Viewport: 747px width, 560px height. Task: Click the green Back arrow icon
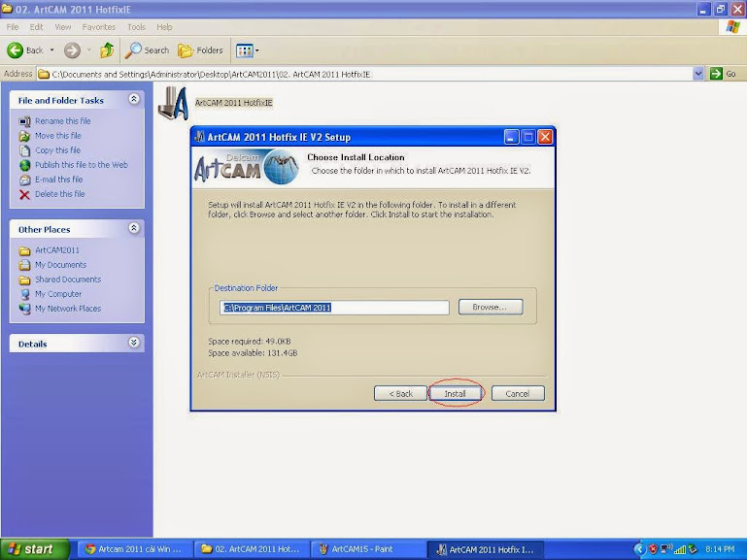point(15,49)
